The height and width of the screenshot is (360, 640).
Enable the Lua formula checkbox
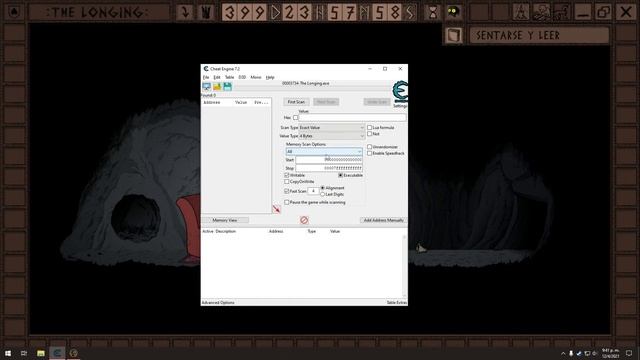tap(369, 128)
